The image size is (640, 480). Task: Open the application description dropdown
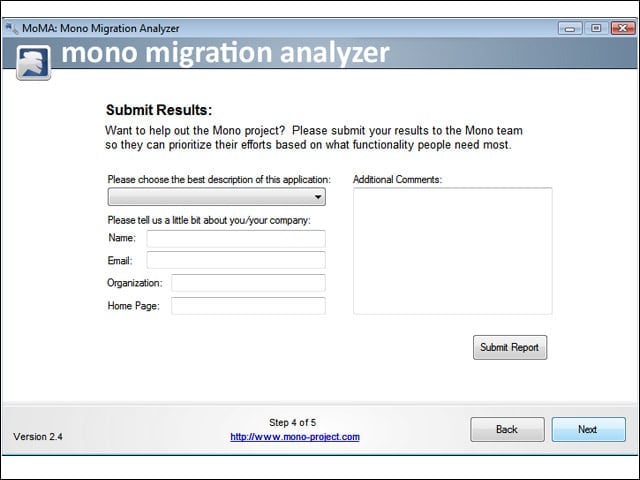217,197
